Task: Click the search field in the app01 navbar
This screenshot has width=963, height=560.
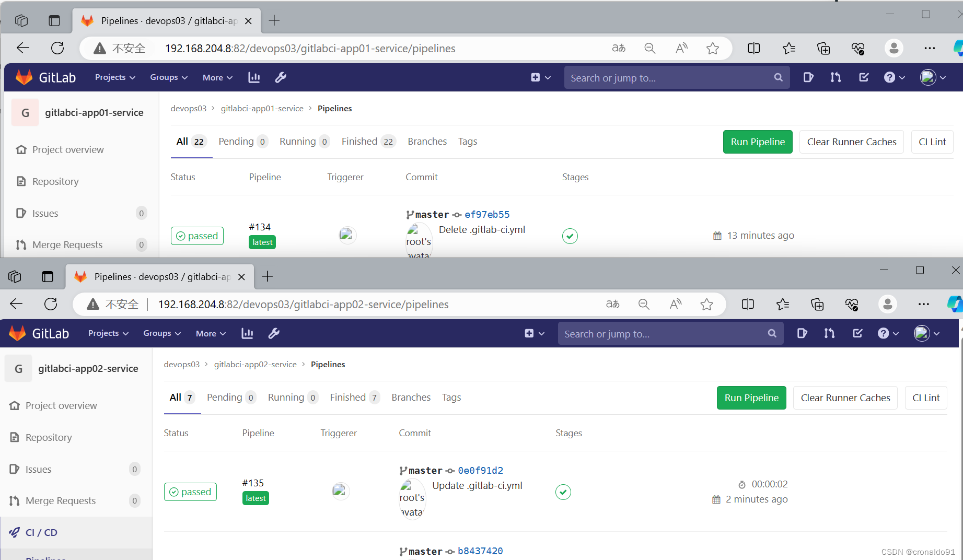Action: (x=677, y=77)
